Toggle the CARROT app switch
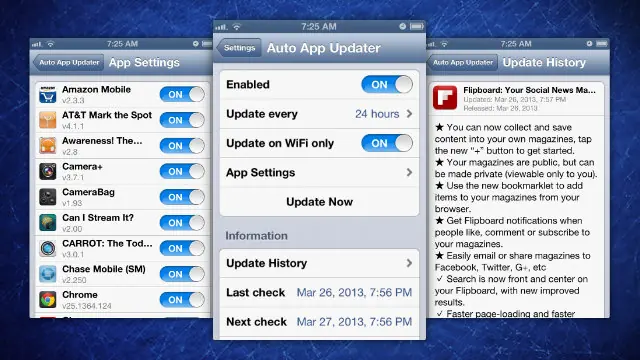The image size is (640, 360). [182, 248]
